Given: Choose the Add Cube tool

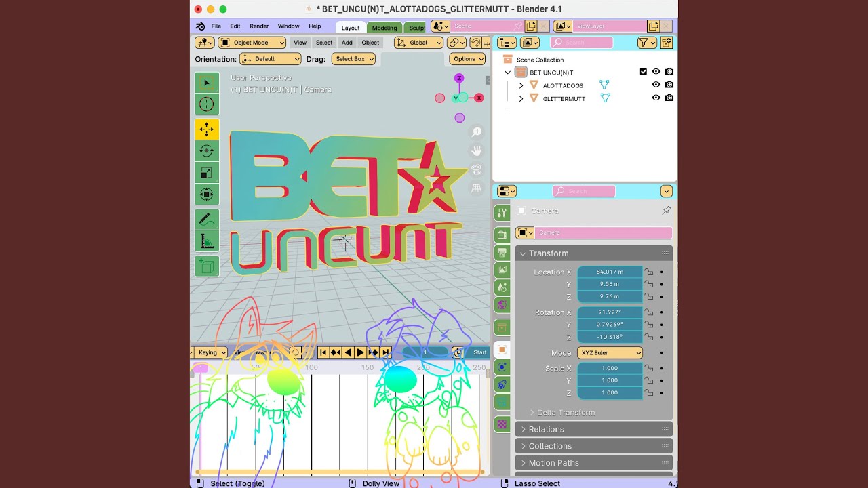Looking at the screenshot, I should click(207, 266).
